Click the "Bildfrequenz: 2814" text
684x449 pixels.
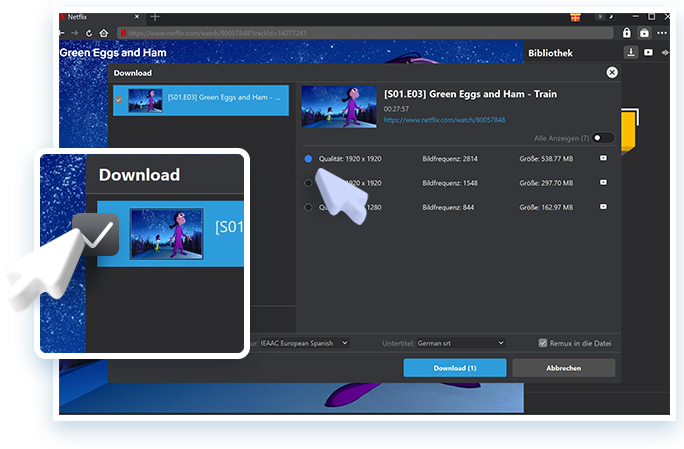pos(450,159)
